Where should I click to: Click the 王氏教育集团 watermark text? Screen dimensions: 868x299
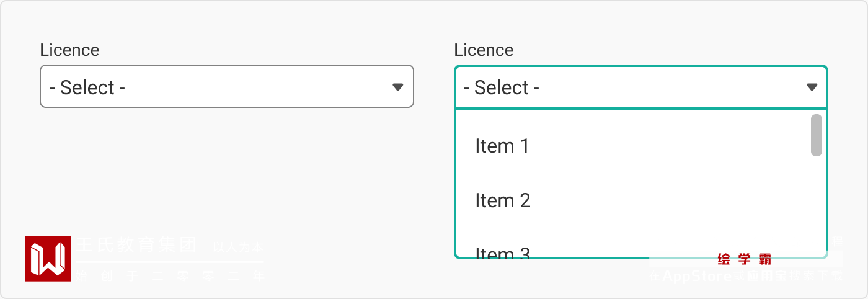[136, 244]
